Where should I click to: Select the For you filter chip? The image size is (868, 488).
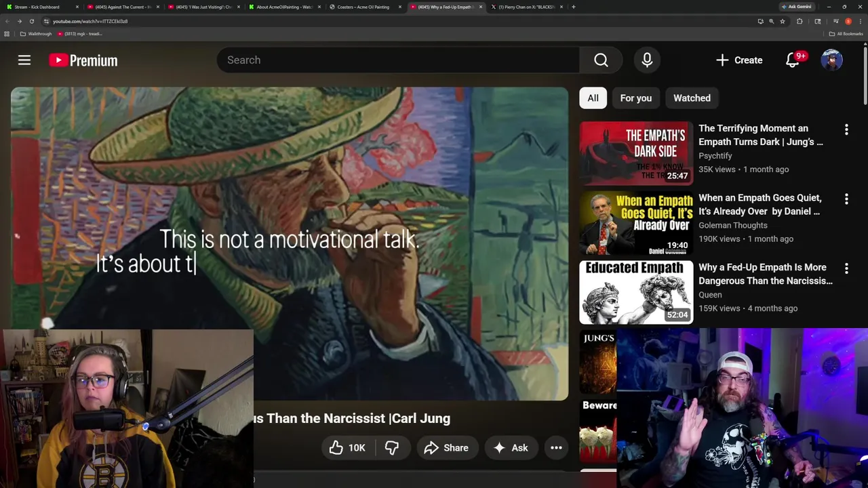pos(635,98)
